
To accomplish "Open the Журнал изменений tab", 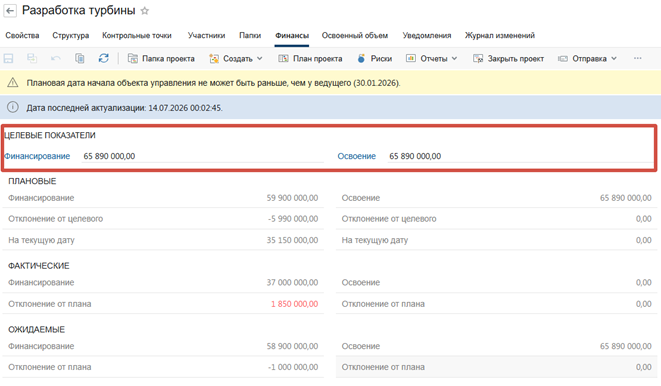I will click(500, 35).
